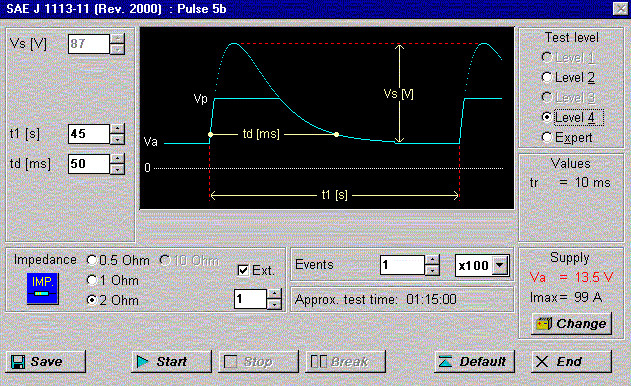The height and width of the screenshot is (386, 631).
Task: Click the Stop button's square icon
Action: pyautogui.click(x=230, y=361)
